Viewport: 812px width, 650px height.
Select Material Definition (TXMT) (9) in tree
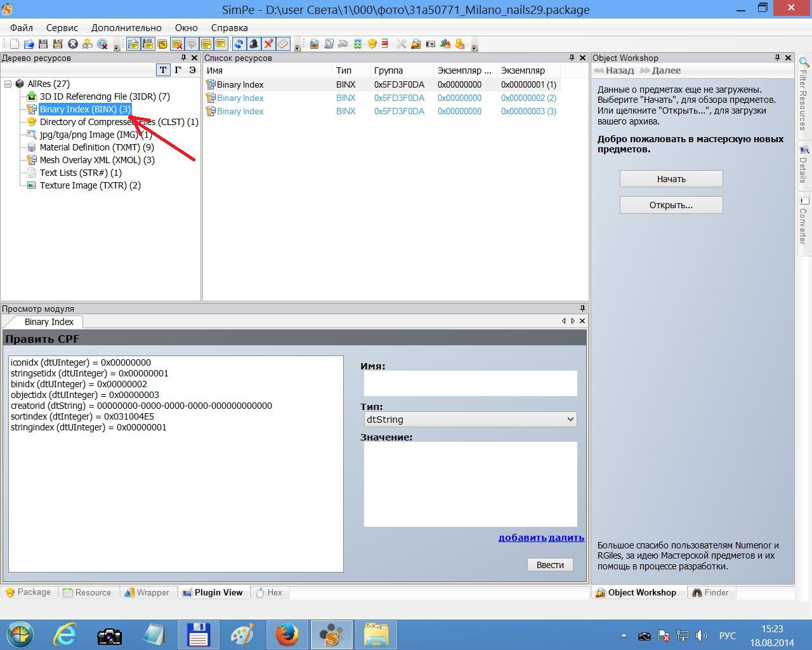96,147
